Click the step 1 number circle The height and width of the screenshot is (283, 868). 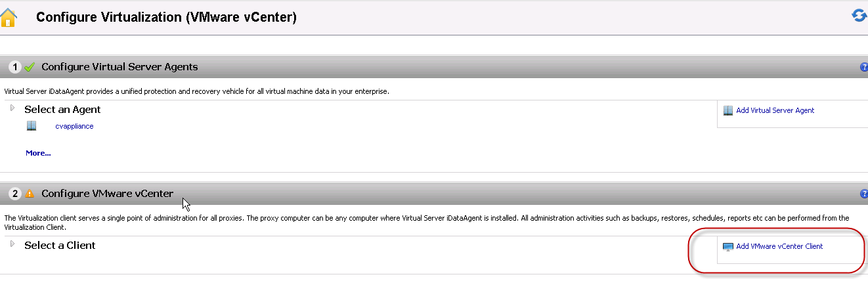(15, 67)
